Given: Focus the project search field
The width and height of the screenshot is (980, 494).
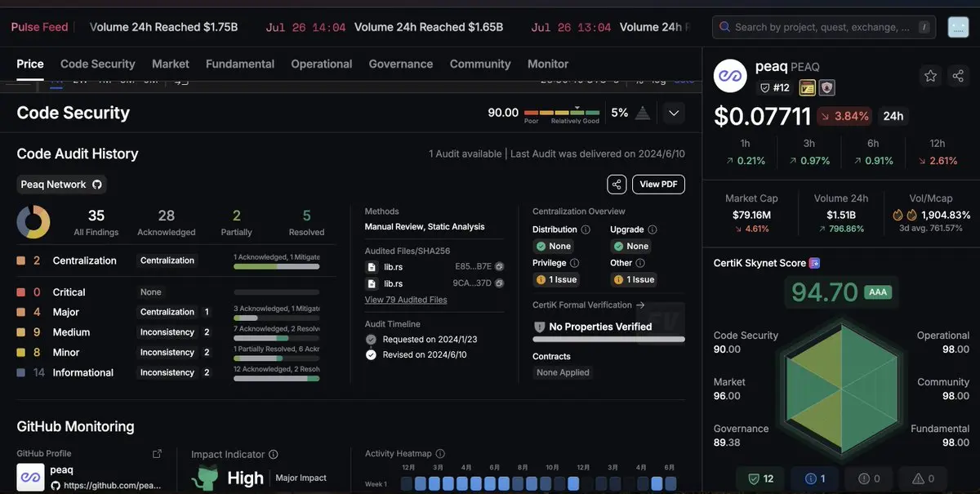Looking at the screenshot, I should coord(824,27).
